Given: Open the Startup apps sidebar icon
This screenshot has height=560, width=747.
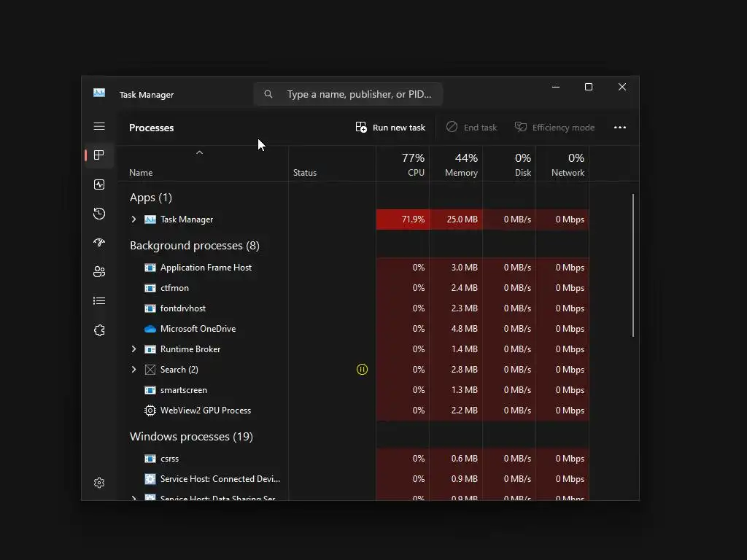Looking at the screenshot, I should pyautogui.click(x=99, y=242).
